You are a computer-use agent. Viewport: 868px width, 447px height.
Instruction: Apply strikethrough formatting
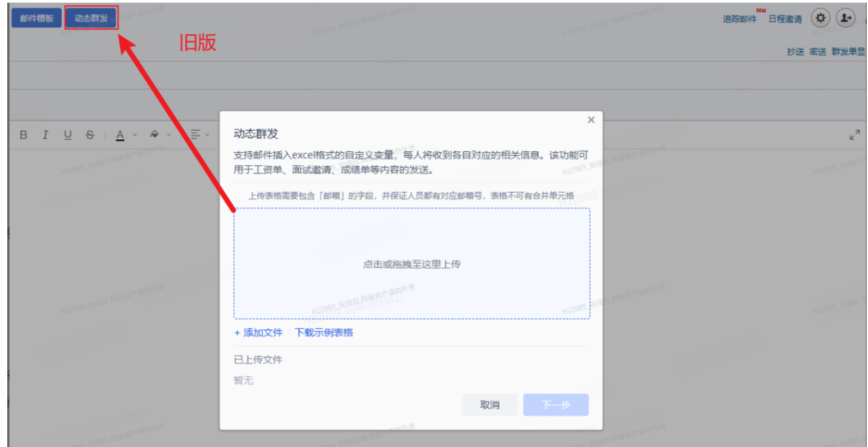[x=90, y=134]
